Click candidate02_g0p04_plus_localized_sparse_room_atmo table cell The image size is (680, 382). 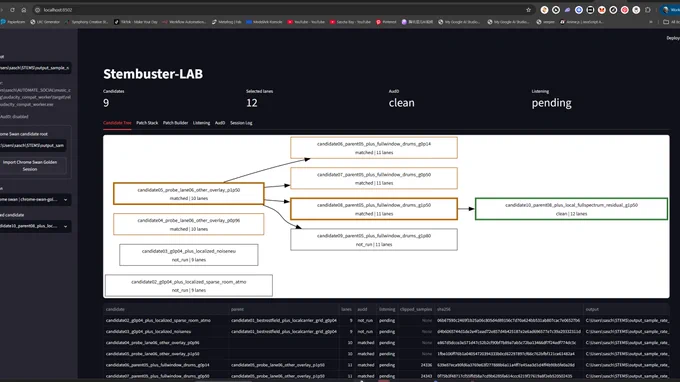(x=166, y=320)
